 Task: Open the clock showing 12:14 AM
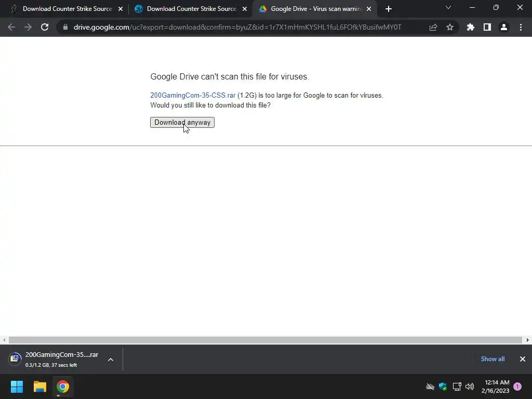(x=495, y=387)
